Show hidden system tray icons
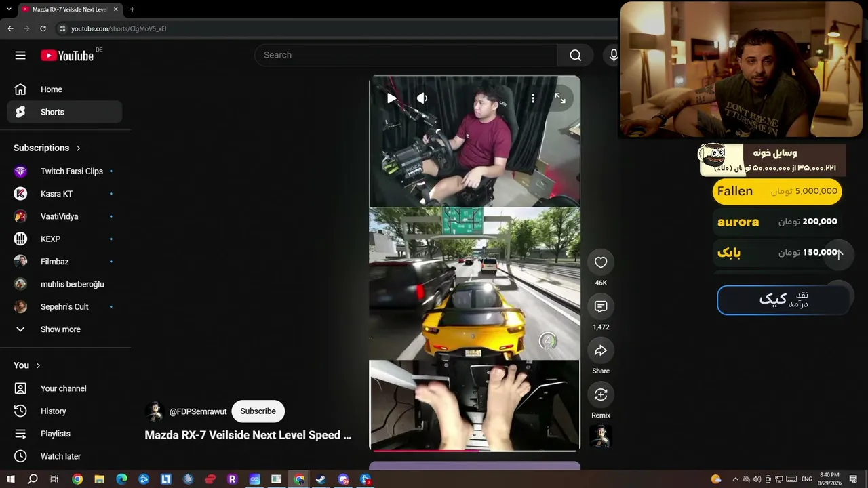 click(735, 479)
